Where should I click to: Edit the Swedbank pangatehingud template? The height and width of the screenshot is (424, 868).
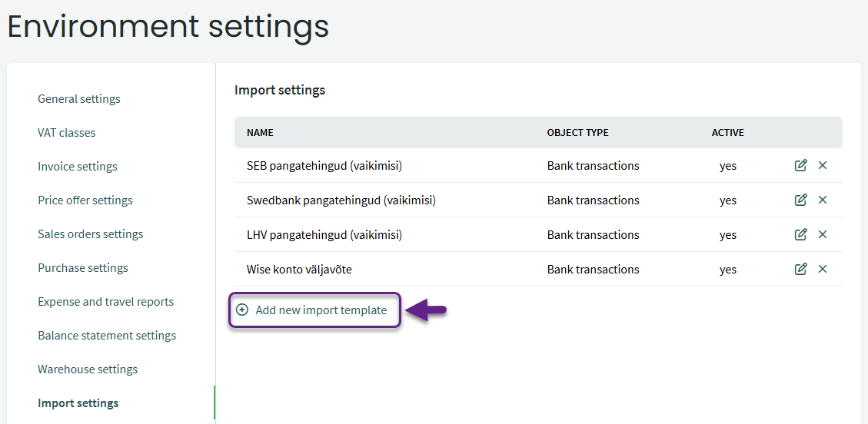800,200
